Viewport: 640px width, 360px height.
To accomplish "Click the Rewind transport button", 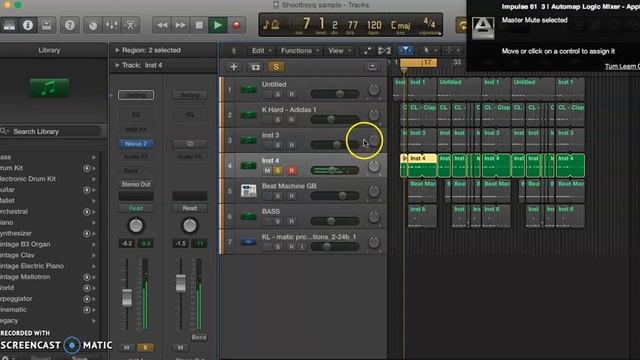I will 162,25.
